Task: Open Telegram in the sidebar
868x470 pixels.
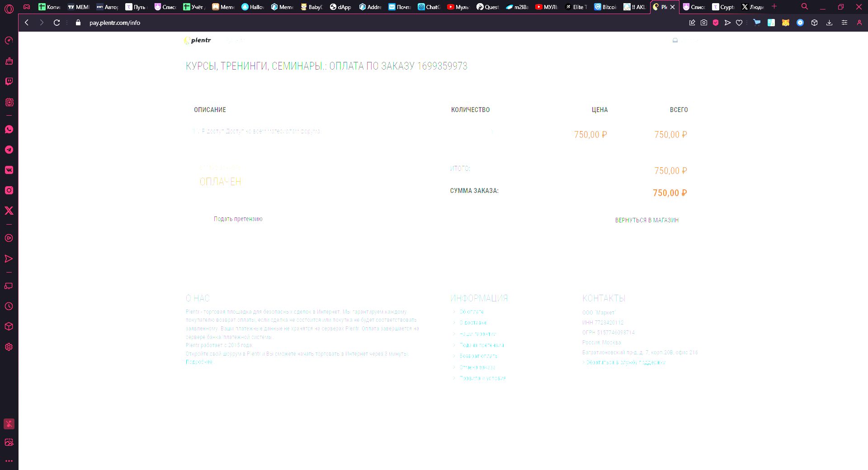Action: [x=9, y=150]
